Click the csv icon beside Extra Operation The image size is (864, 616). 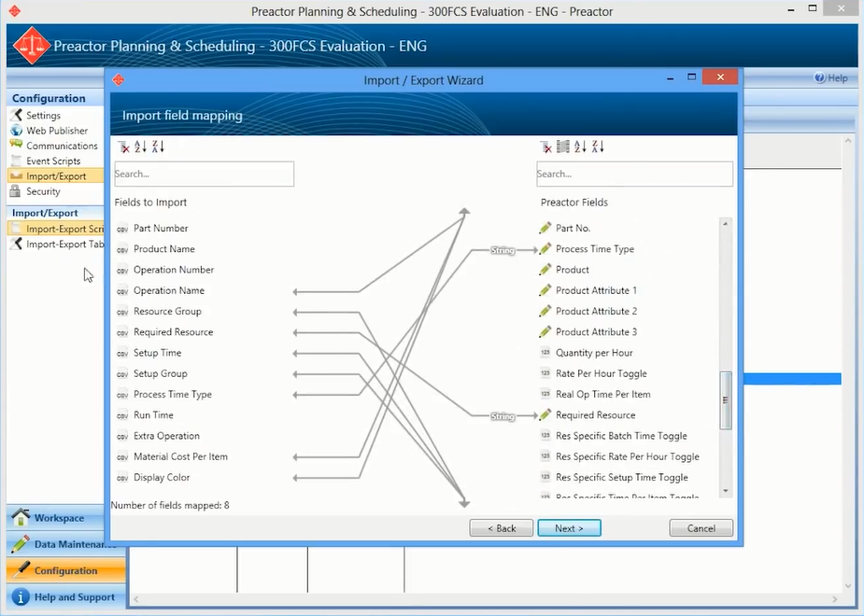click(122, 437)
